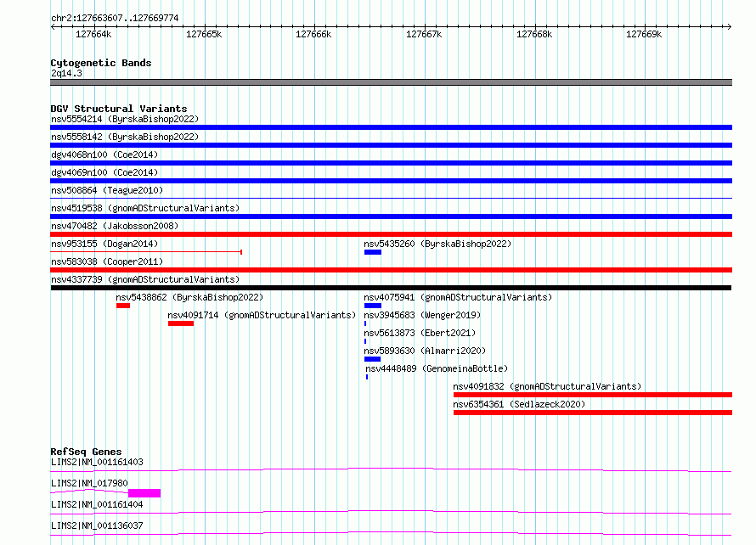Viewport: 756px width, 545px height.
Task: Click the nsv5435260 (ByrskaBishop2022) label
Action: pos(437,244)
